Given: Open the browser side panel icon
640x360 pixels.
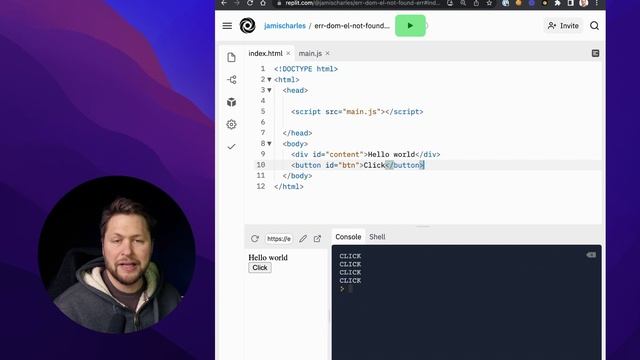Looking at the screenshot, I should tap(571, 3).
